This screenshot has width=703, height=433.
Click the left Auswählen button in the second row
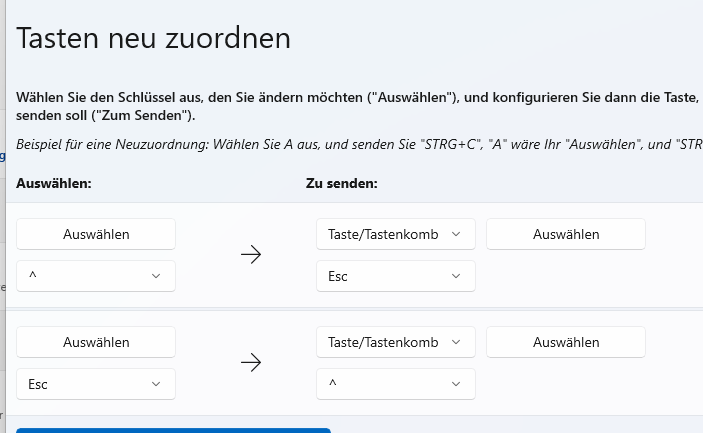coord(96,342)
